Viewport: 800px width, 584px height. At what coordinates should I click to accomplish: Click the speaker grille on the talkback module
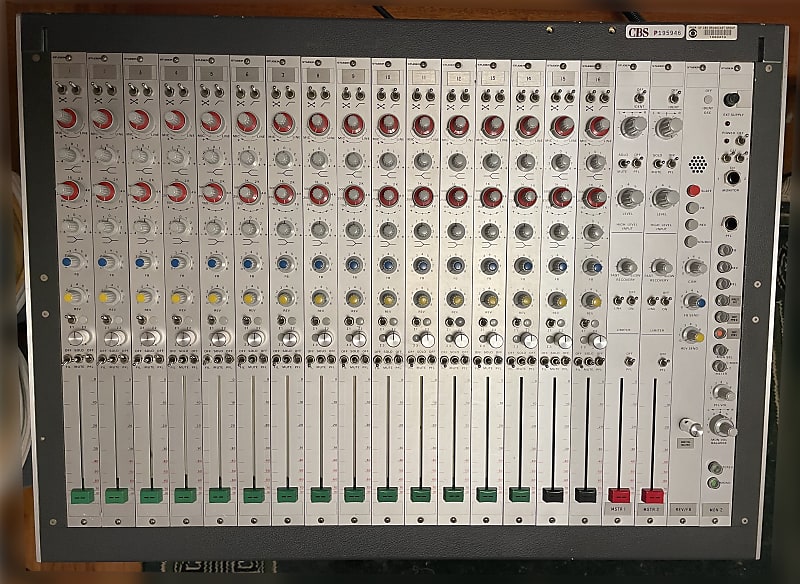coord(696,163)
